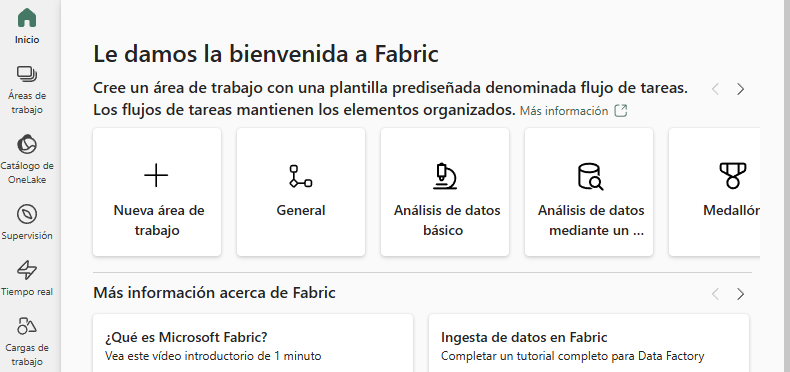Show previous task flow templates arrow

coord(715,89)
